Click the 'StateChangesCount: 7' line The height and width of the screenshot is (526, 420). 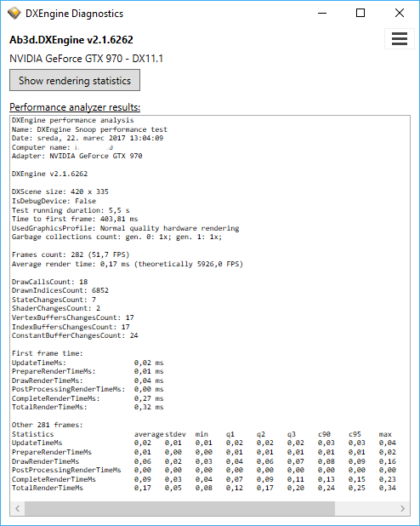click(54, 300)
